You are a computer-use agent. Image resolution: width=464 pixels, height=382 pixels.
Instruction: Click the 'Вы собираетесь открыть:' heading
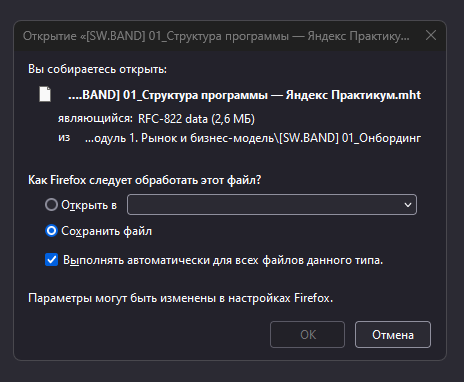click(97, 69)
